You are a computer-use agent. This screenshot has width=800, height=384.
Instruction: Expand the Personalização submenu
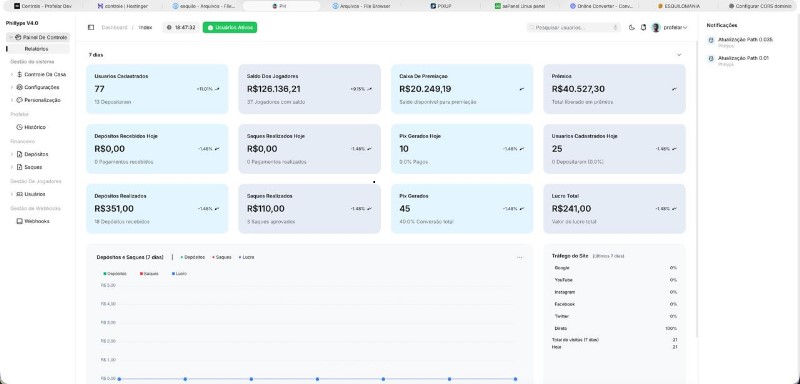[12, 100]
